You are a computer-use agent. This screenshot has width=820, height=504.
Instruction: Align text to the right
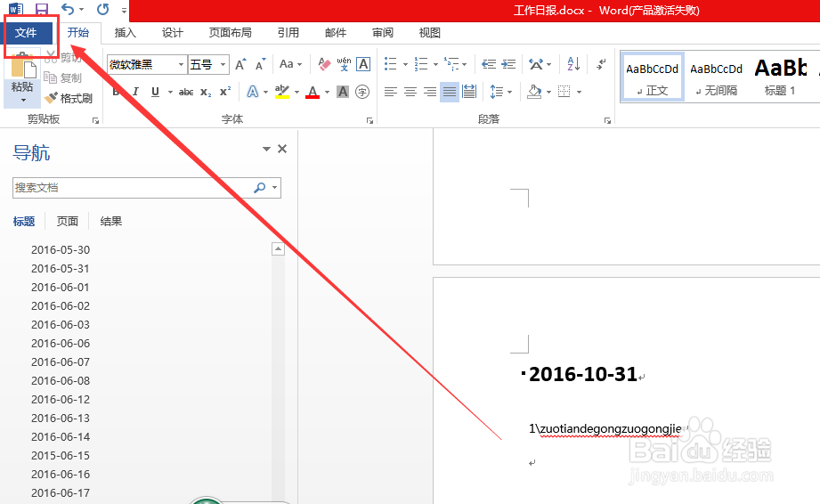click(x=430, y=92)
